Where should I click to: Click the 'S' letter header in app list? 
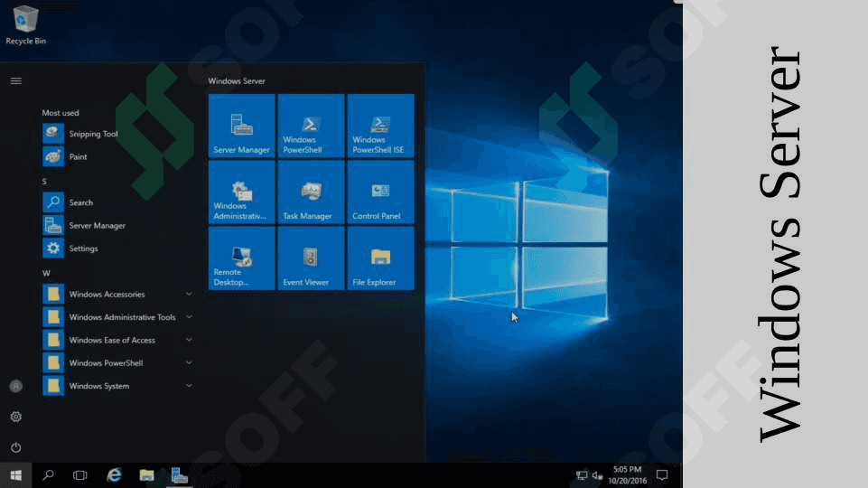44,182
